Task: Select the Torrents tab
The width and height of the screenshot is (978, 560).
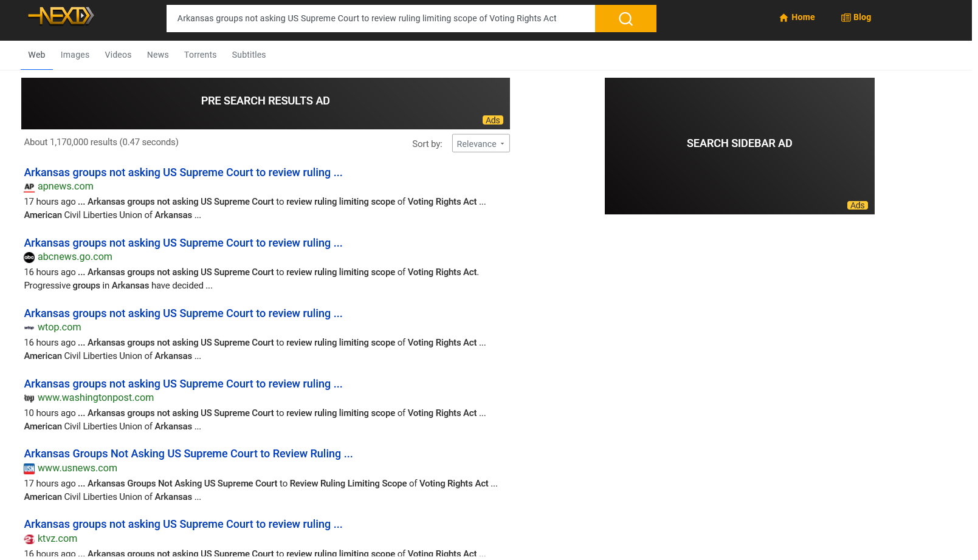Action: click(x=200, y=55)
